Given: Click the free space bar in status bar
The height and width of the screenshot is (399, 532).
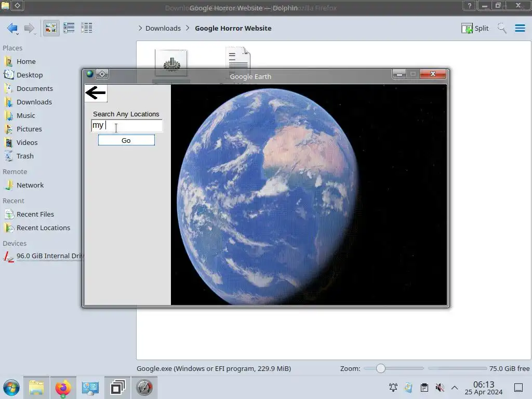Looking at the screenshot, I should pyautogui.click(x=457, y=368).
